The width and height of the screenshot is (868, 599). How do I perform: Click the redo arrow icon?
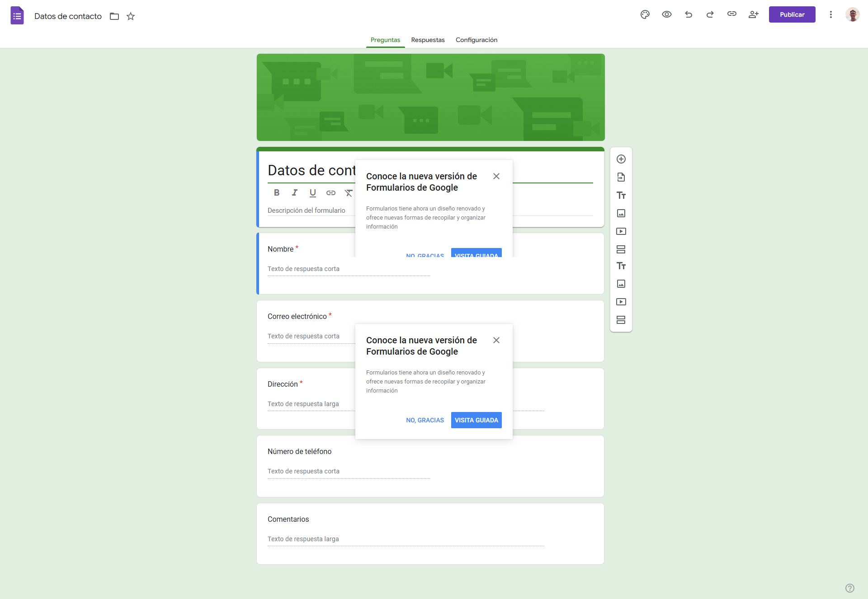click(710, 14)
